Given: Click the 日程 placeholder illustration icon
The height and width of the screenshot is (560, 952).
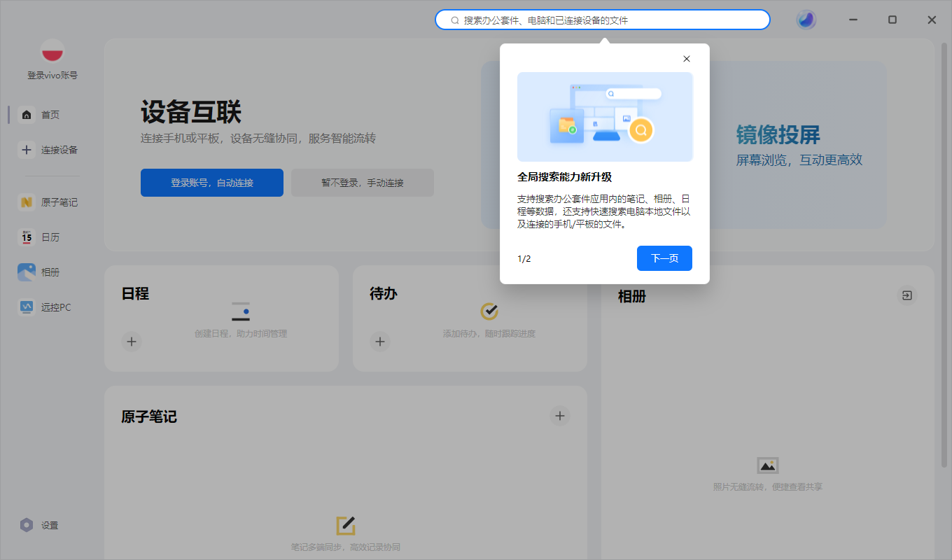Looking at the screenshot, I should (241, 311).
